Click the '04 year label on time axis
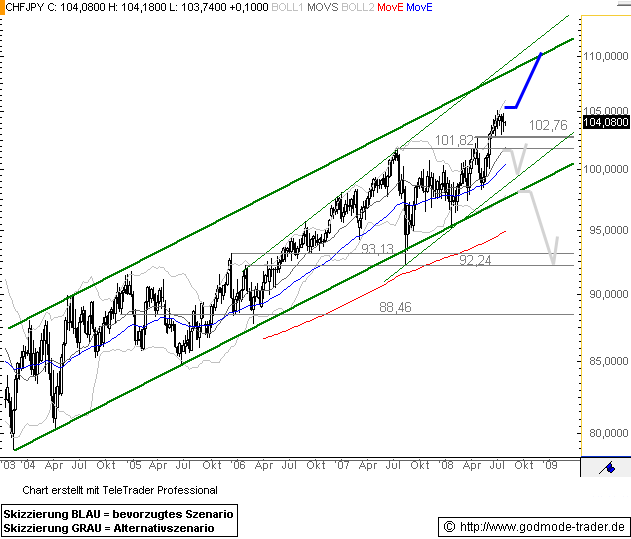The image size is (631, 539). (28, 465)
